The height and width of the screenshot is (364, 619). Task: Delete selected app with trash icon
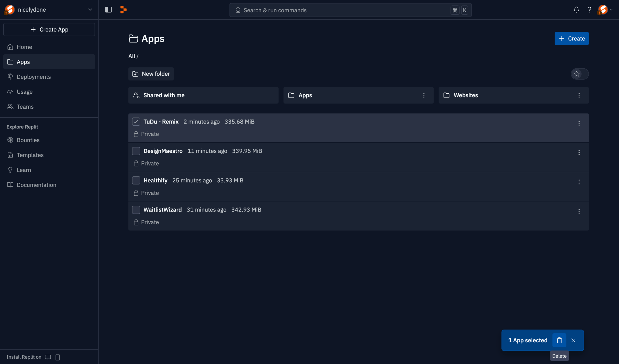pyautogui.click(x=559, y=340)
